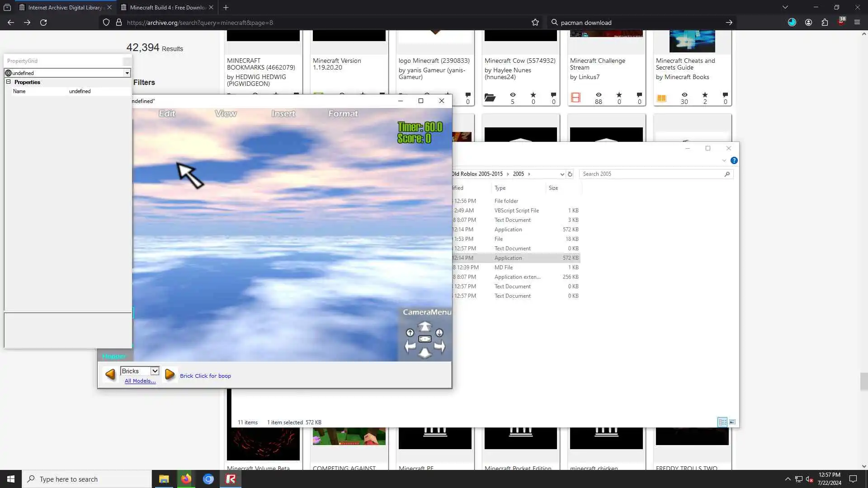Click the center camera view icon

coord(425,339)
